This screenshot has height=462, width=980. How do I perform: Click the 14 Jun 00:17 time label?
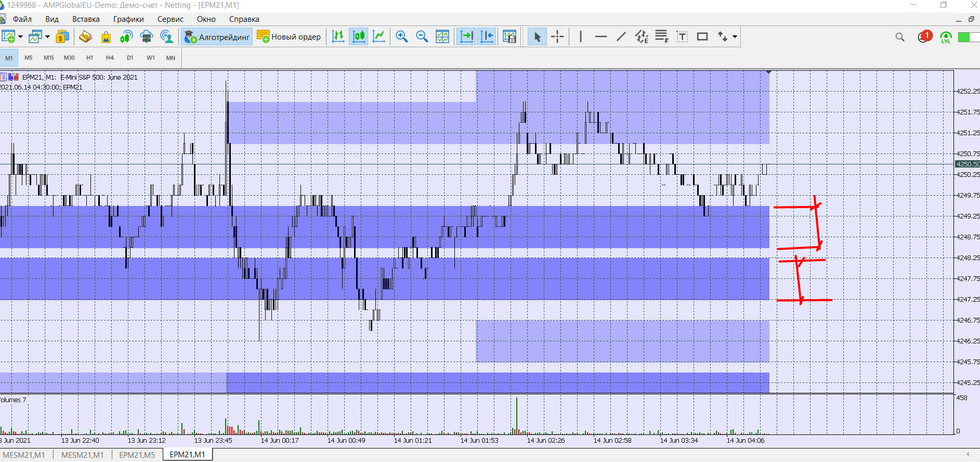click(x=280, y=440)
